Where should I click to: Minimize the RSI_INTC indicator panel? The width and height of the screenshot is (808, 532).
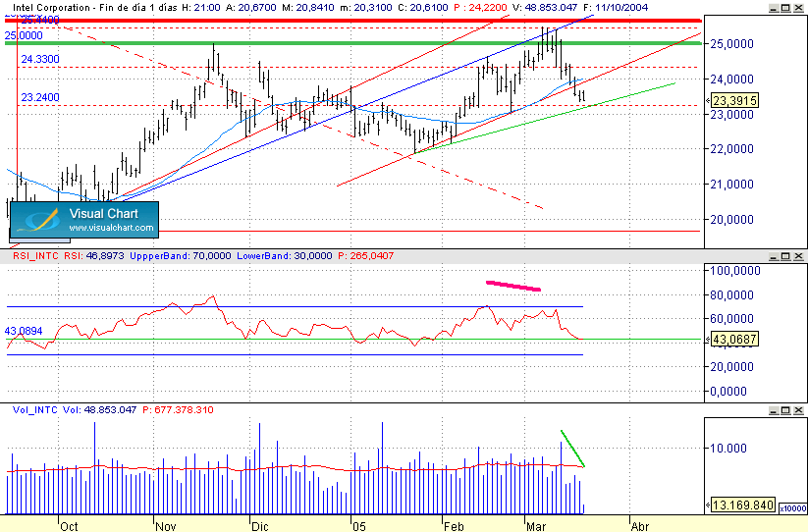[774, 256]
